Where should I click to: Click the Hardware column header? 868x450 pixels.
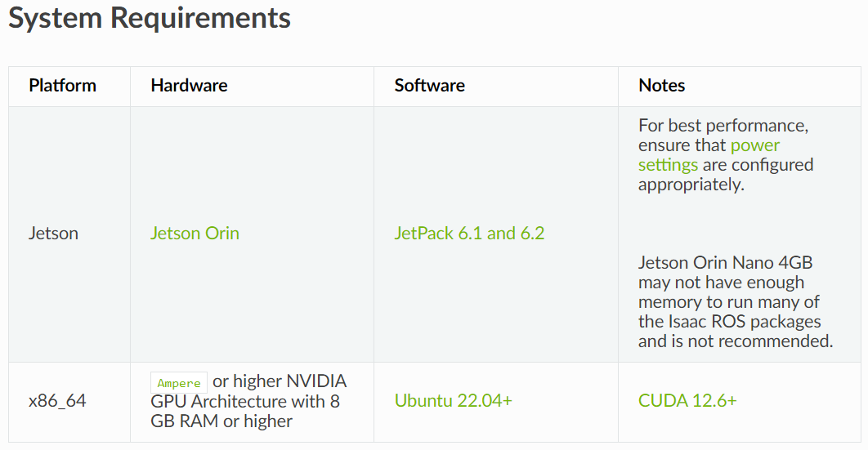pyautogui.click(x=189, y=86)
